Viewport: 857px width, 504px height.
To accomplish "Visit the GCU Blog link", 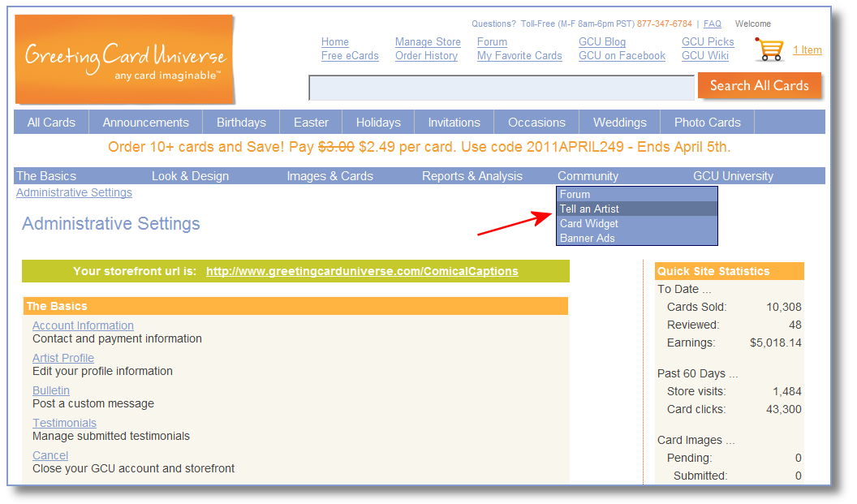I will coord(602,41).
